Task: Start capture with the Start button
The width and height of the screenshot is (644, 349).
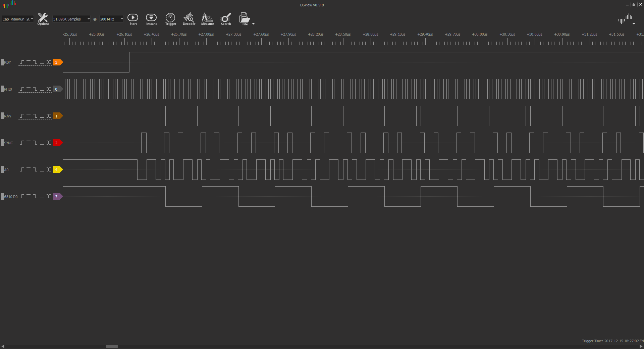Action: [133, 19]
